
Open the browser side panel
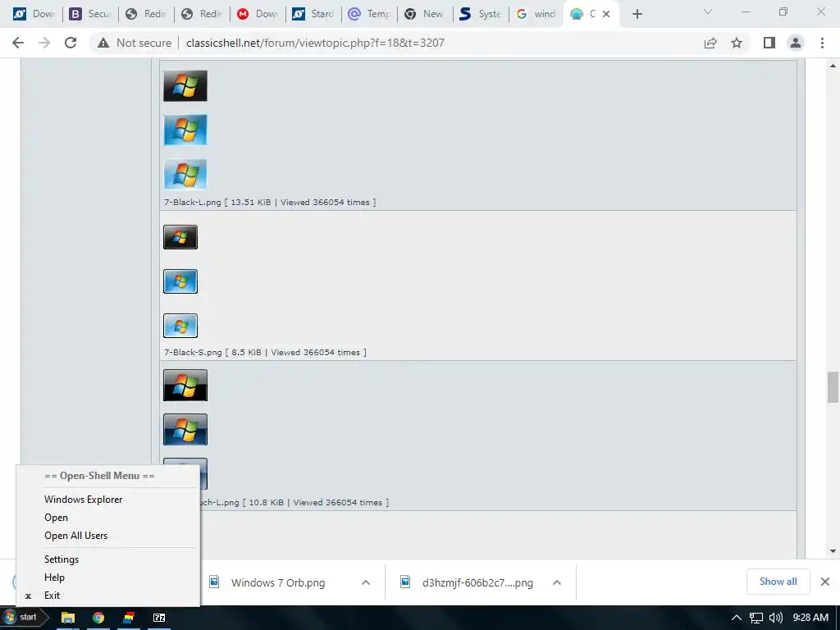[x=769, y=43]
